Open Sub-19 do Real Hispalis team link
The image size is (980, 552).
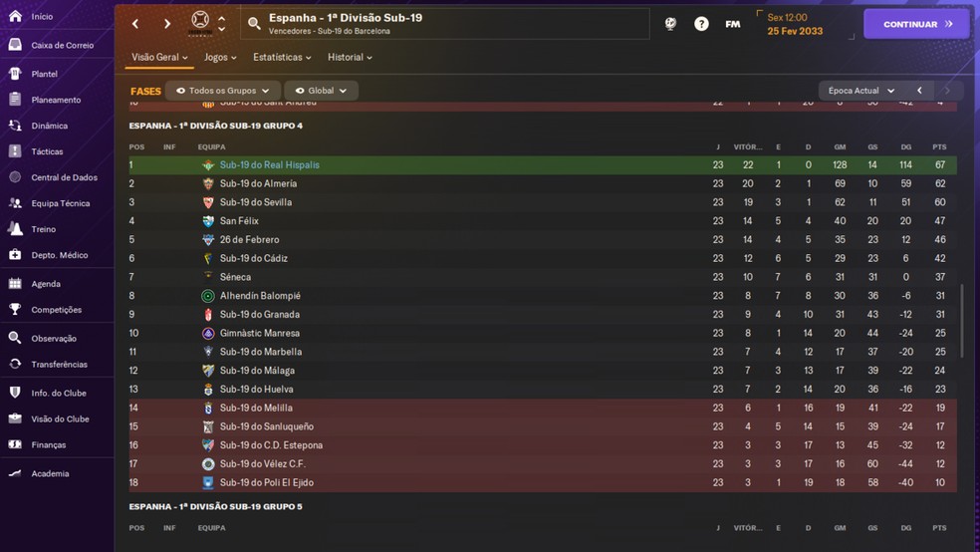(269, 165)
